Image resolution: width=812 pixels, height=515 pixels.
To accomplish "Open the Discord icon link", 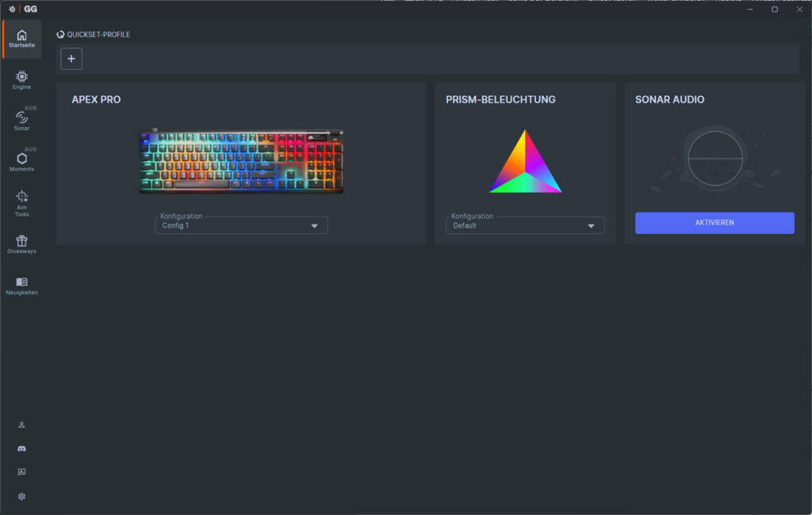I will 21,448.
